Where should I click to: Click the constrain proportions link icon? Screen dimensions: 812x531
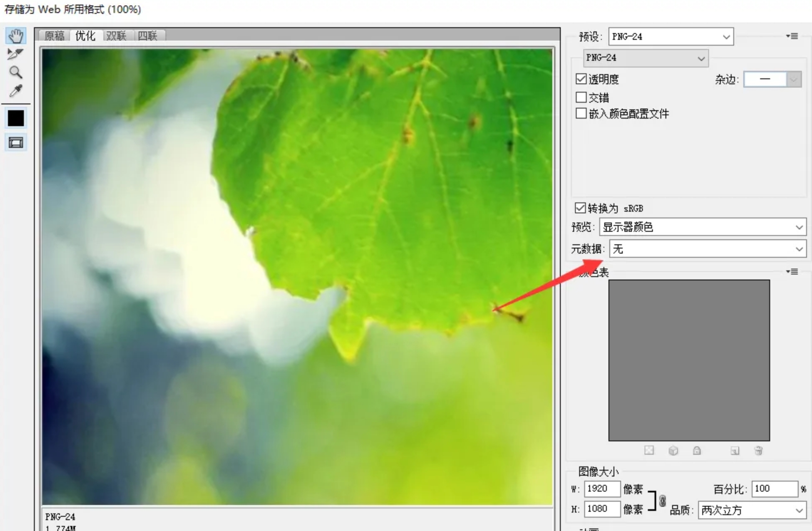[x=662, y=501]
